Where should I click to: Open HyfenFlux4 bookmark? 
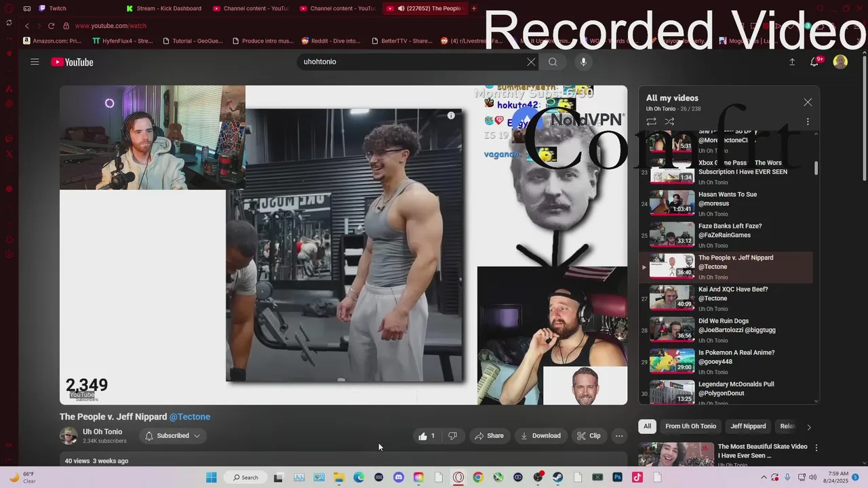pyautogui.click(x=123, y=41)
